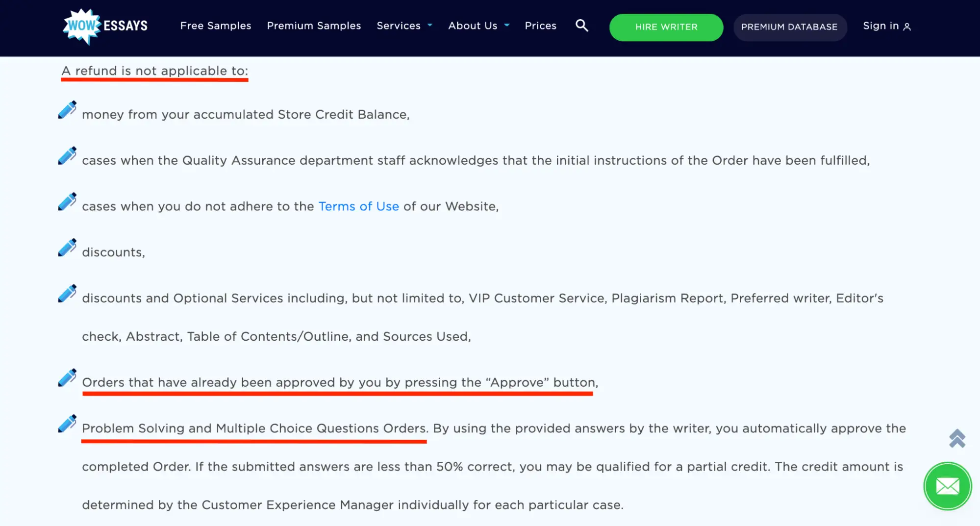Click pencil bullet beside Quality Assurance item
980x526 pixels.
[x=67, y=156]
